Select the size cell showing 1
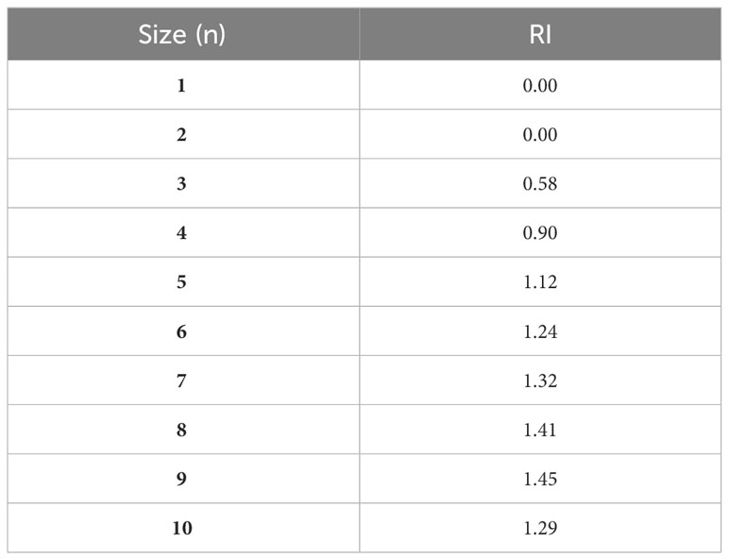729x560 pixels. coord(181,86)
